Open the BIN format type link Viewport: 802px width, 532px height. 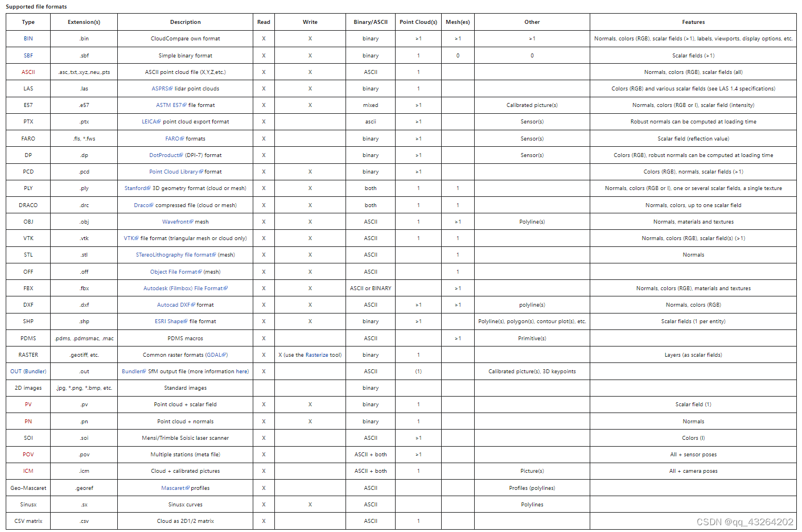click(28, 39)
